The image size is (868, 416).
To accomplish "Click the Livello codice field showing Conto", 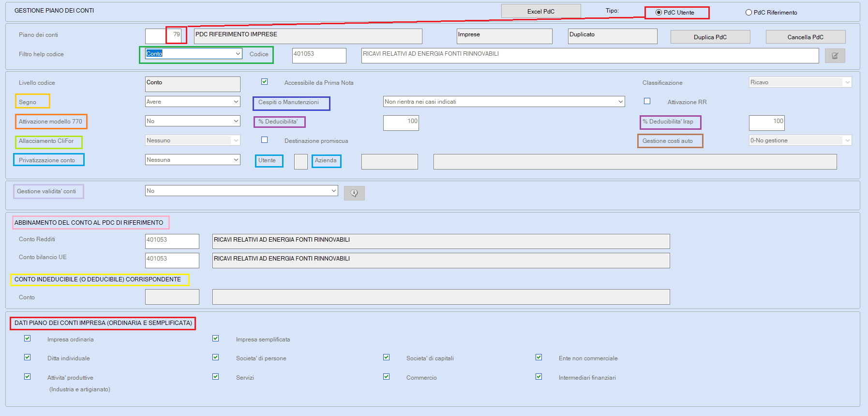I will (x=193, y=84).
